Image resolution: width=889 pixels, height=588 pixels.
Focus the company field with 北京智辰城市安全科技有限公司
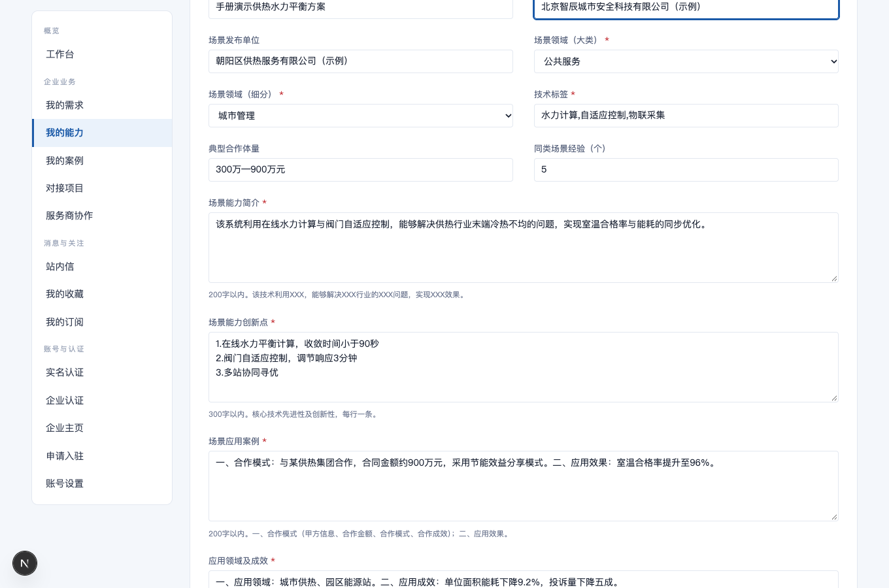point(686,8)
